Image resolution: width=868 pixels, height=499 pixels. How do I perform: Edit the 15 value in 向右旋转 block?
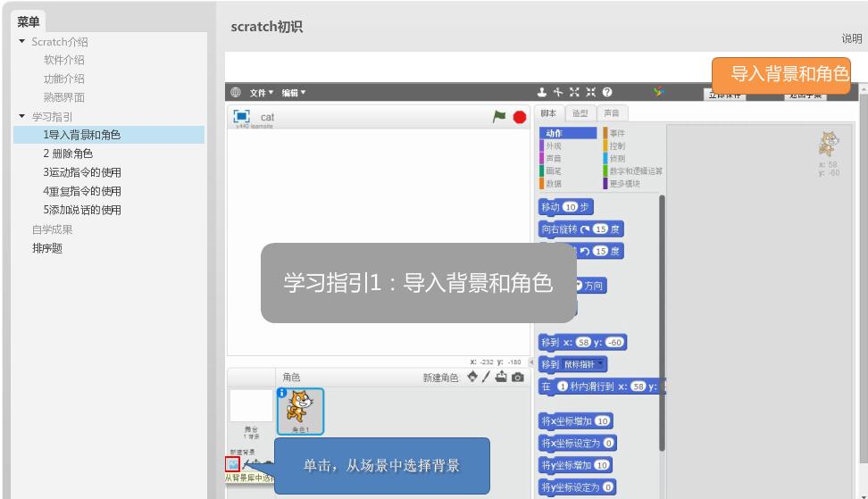pos(601,229)
